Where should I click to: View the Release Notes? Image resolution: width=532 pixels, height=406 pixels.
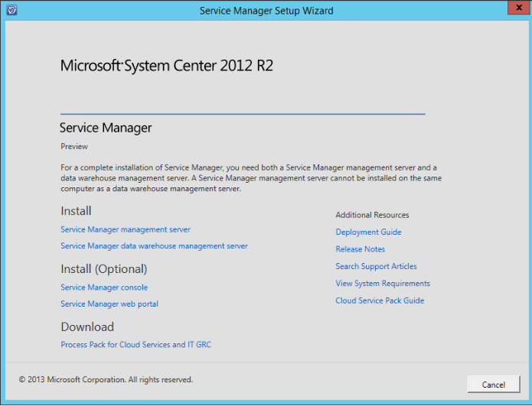[x=360, y=249]
